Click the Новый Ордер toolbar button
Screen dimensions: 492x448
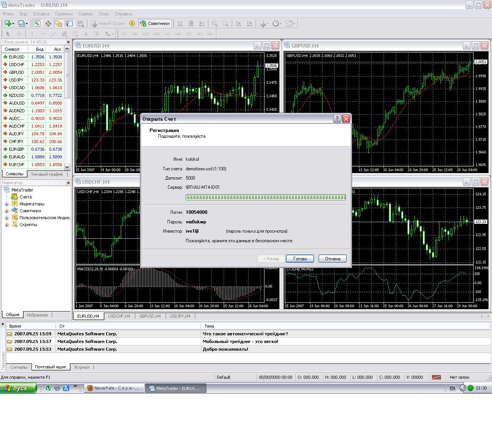coord(108,23)
